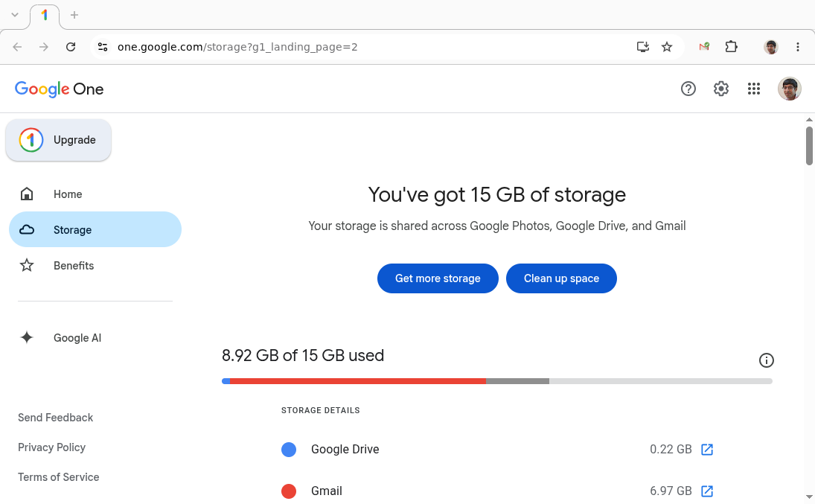Open Chrome three-dot menu
815x504 pixels.
798,47
